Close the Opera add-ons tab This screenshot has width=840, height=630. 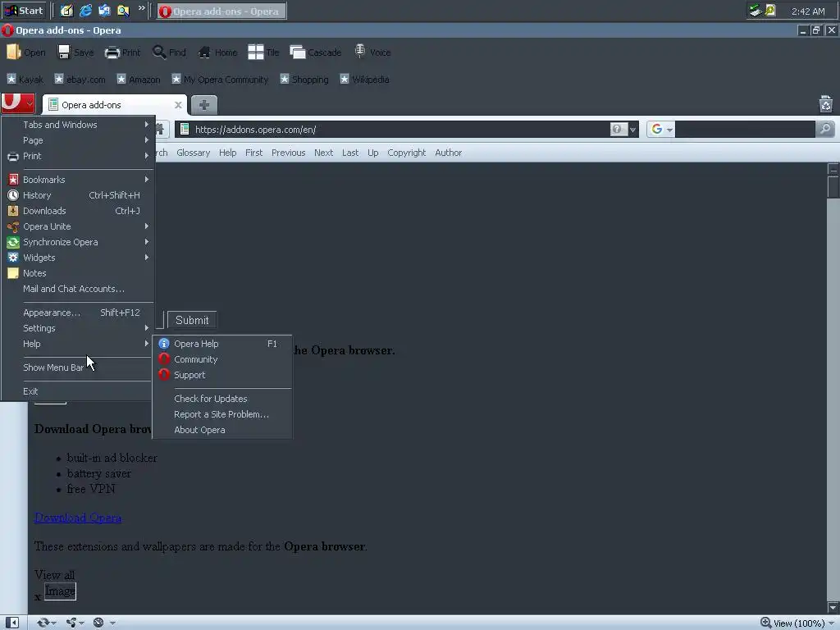coord(178,105)
